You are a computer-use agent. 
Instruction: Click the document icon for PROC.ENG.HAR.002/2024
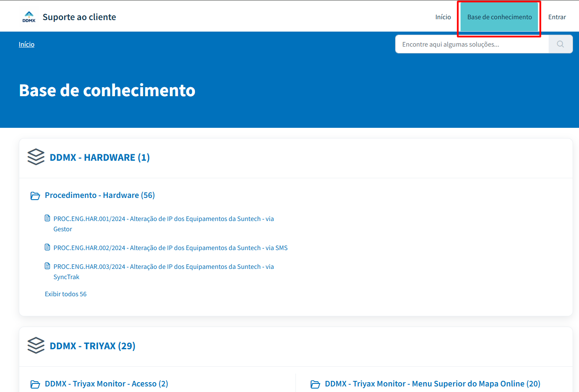[x=47, y=248]
